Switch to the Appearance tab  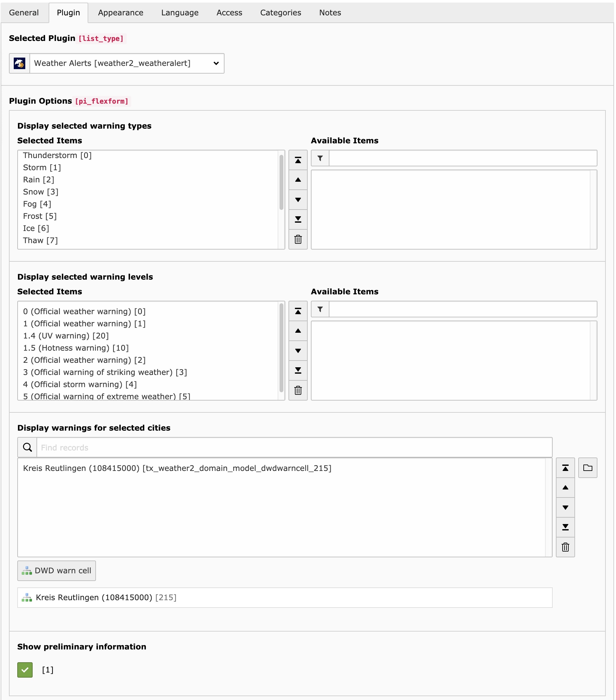[121, 13]
